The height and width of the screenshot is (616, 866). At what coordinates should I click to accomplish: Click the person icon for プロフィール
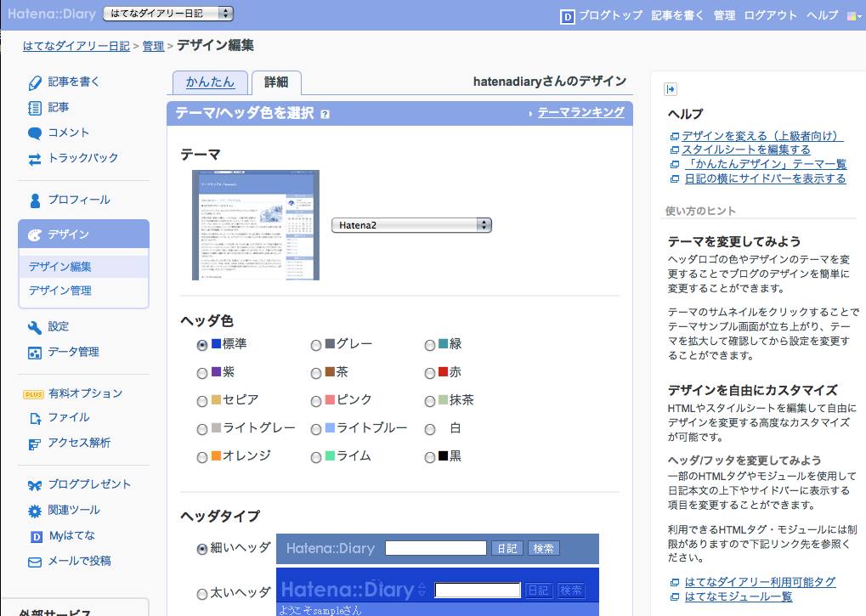pos(35,201)
